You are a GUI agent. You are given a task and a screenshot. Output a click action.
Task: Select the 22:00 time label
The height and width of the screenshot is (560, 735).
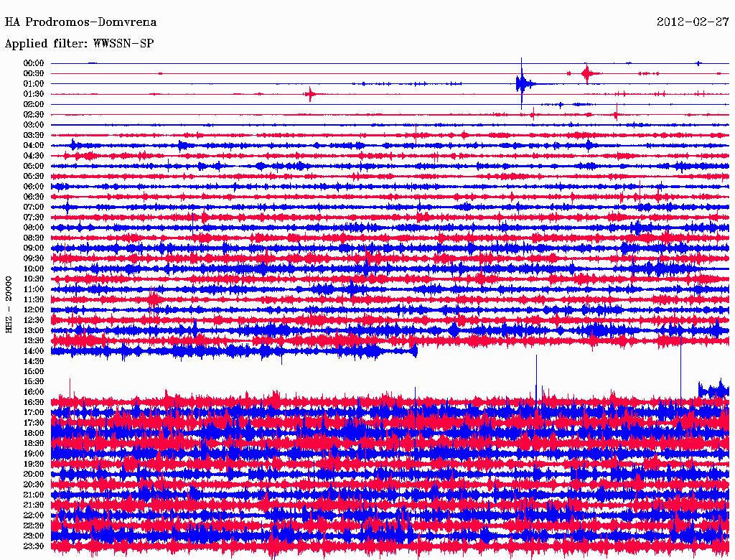click(34, 515)
